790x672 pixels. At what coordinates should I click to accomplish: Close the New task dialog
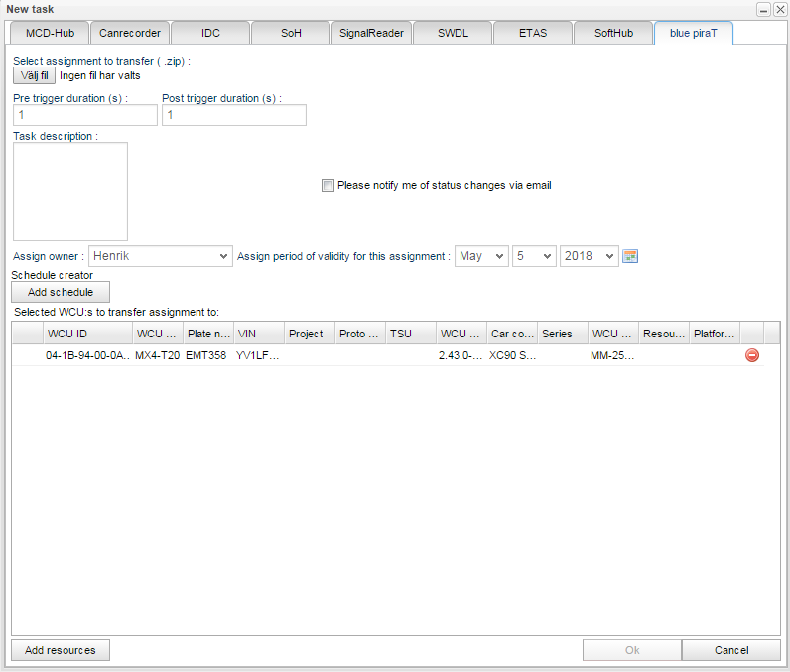pyautogui.click(x=779, y=9)
